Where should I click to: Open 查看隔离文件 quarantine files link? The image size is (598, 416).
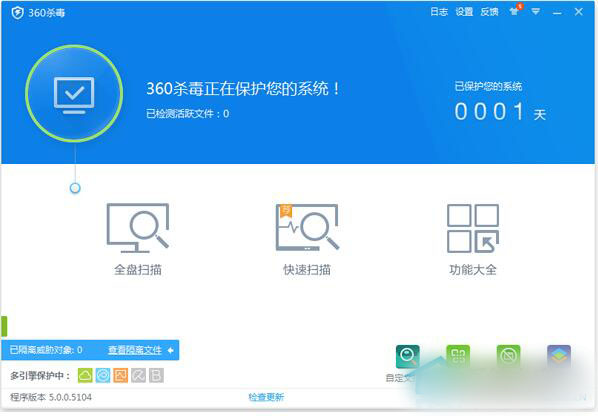135,350
